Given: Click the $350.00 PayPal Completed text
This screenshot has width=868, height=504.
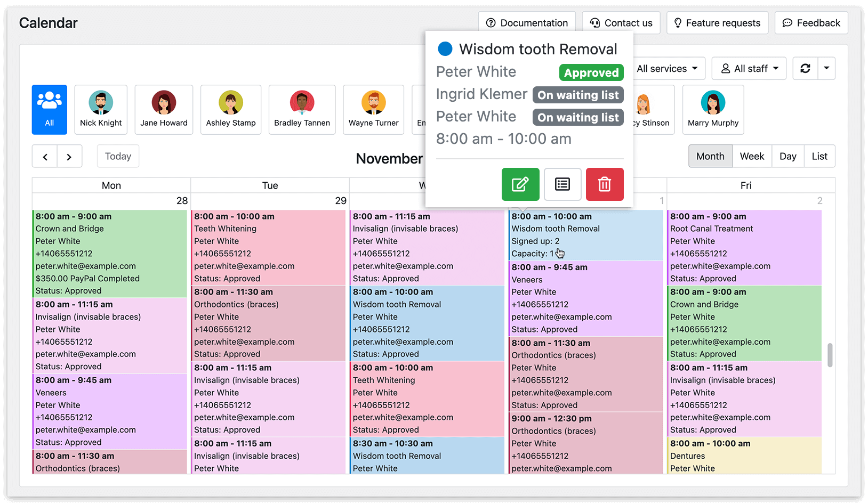Looking at the screenshot, I should coord(87,278).
